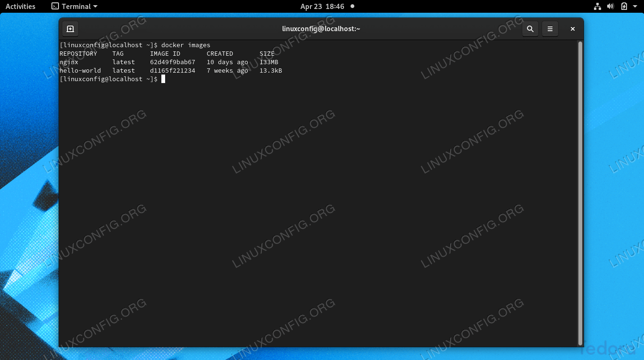Image resolution: width=644 pixels, height=360 pixels.
Task: Click the '10 days ago' value
Action: click(x=227, y=62)
